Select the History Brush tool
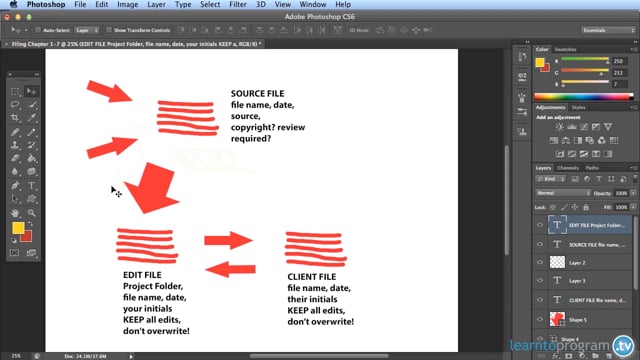Image resolution: width=640 pixels, height=360 pixels. click(31, 145)
